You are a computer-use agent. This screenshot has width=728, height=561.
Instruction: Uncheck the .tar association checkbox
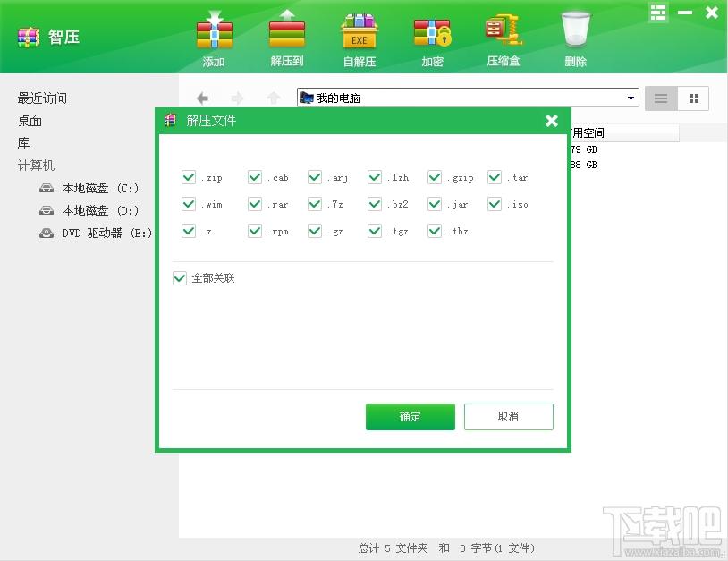495,177
